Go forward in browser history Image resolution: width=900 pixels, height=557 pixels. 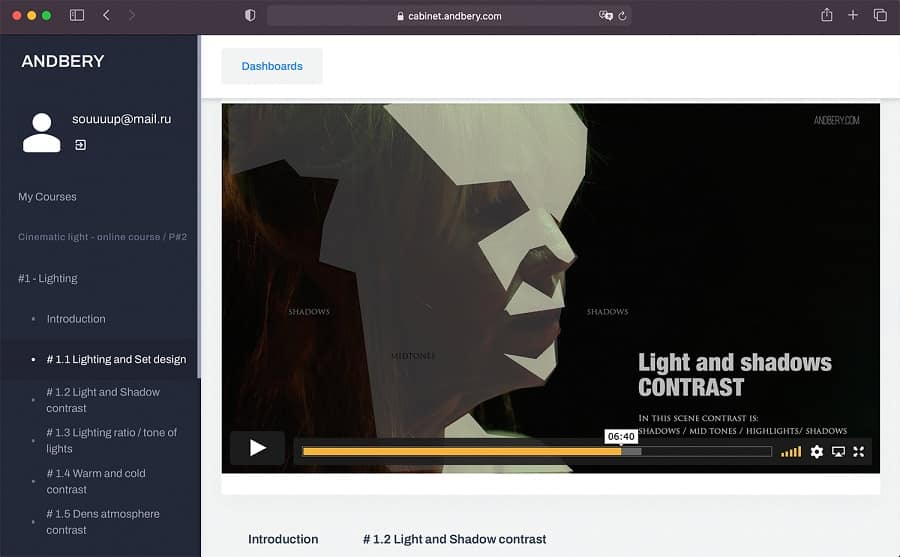pos(132,16)
